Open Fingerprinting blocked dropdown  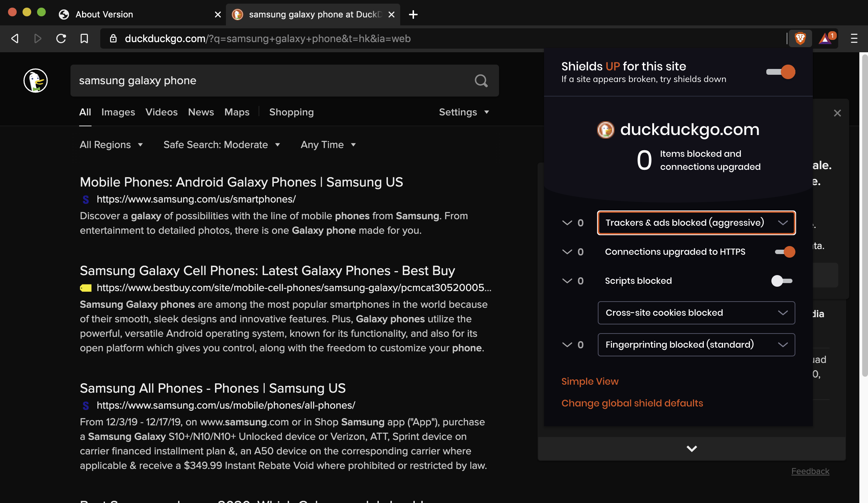tap(696, 345)
